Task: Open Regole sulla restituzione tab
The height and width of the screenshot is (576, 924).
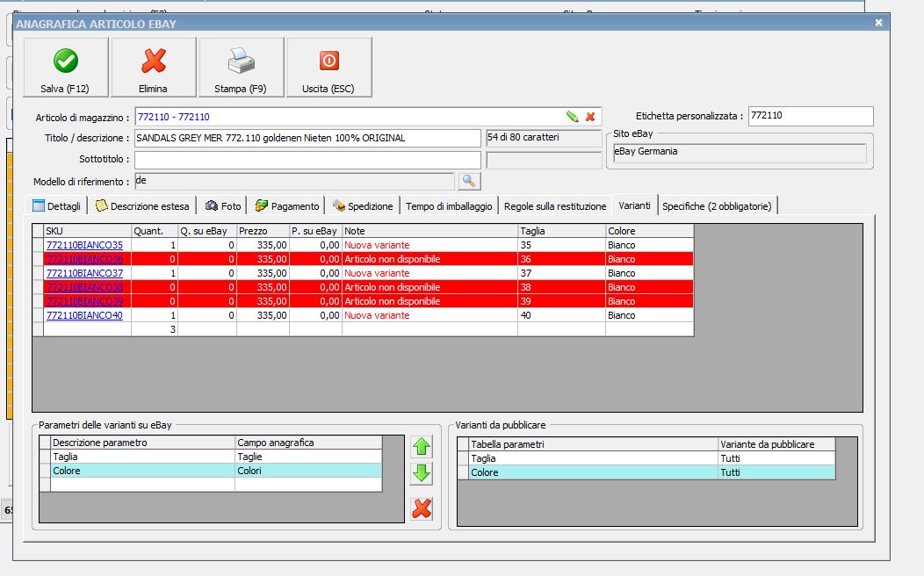Action: point(555,206)
